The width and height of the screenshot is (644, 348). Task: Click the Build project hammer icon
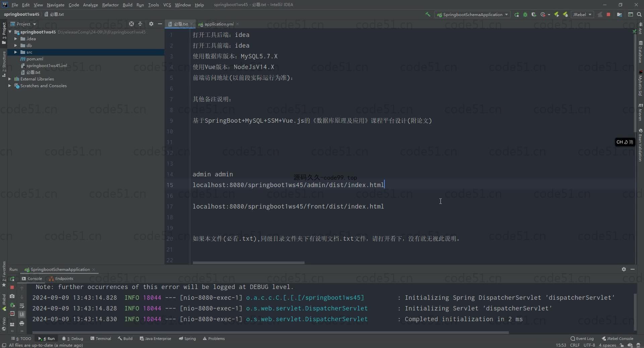pos(428,14)
